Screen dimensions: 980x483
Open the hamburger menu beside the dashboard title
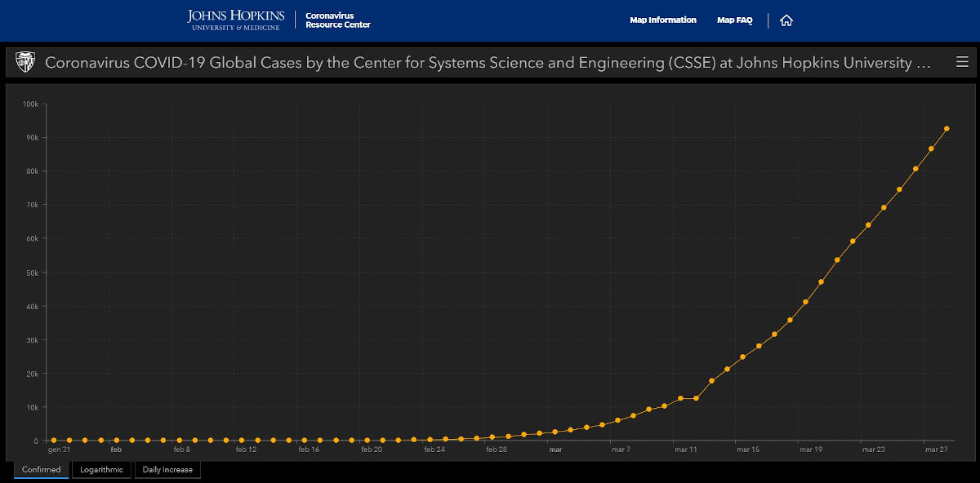click(962, 62)
